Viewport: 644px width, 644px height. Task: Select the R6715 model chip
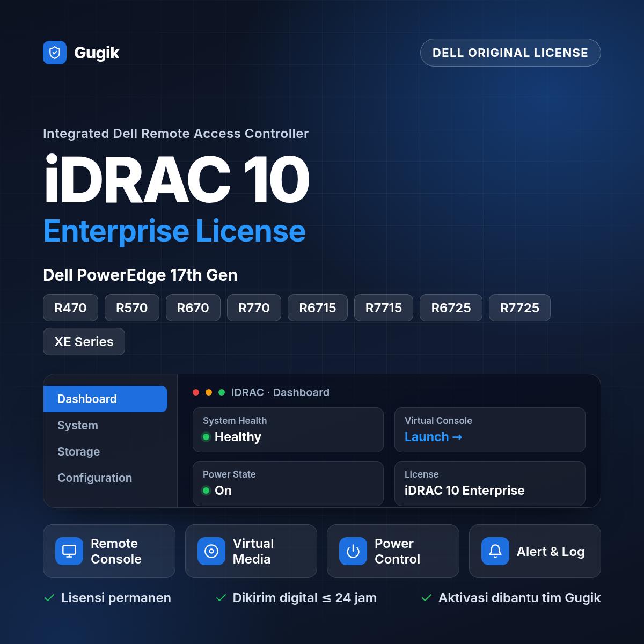tap(318, 308)
